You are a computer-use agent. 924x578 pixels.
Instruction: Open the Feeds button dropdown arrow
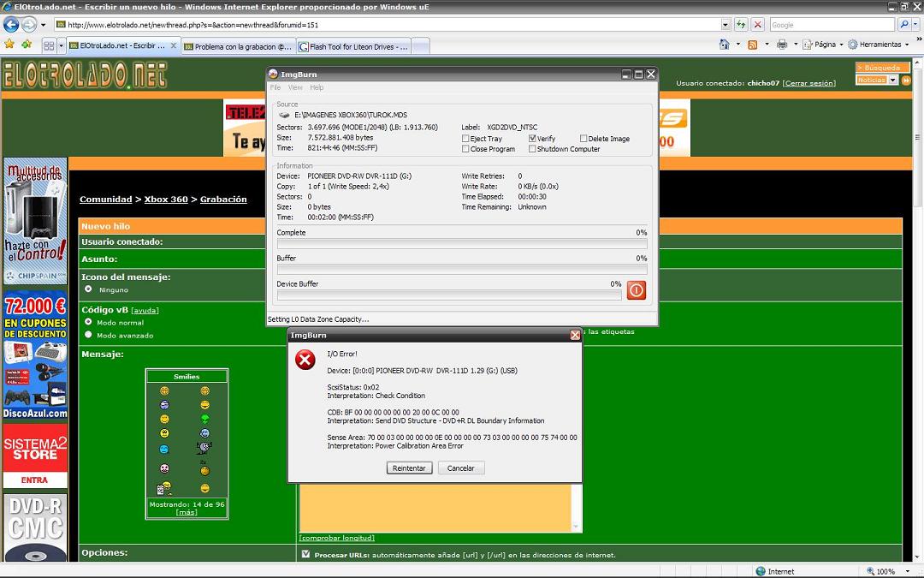[767, 45]
